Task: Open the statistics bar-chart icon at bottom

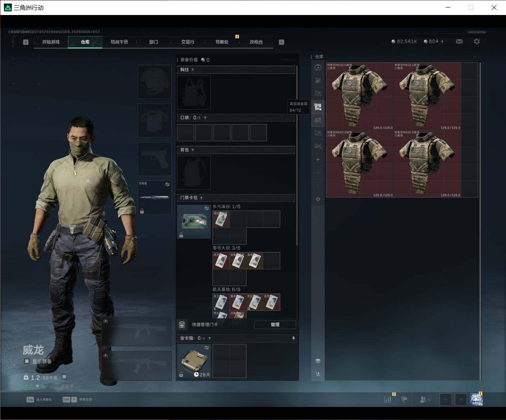Action: point(387,399)
